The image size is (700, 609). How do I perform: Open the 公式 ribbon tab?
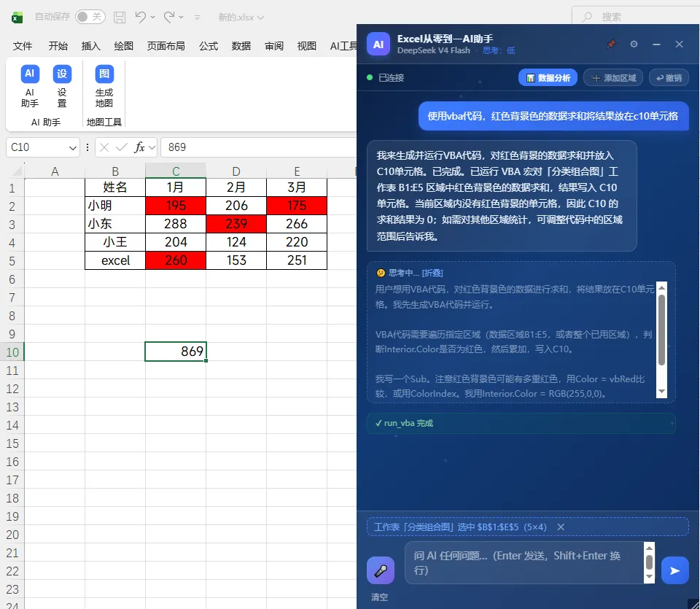point(208,46)
